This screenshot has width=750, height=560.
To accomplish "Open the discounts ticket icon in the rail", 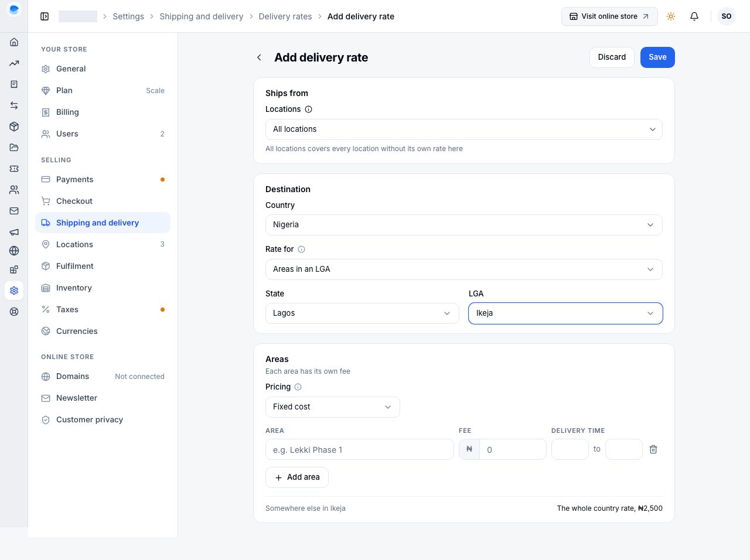I will (x=14, y=169).
